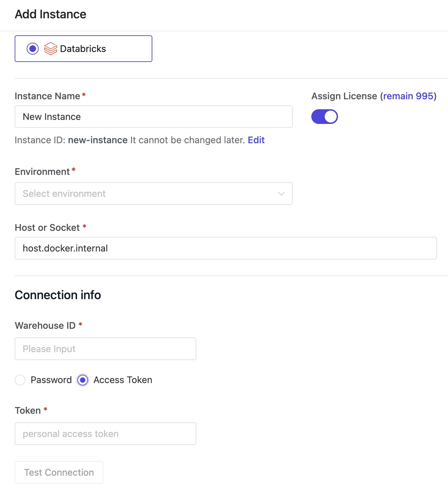Click the Host or Socket field
The width and height of the screenshot is (448, 491).
226,248
